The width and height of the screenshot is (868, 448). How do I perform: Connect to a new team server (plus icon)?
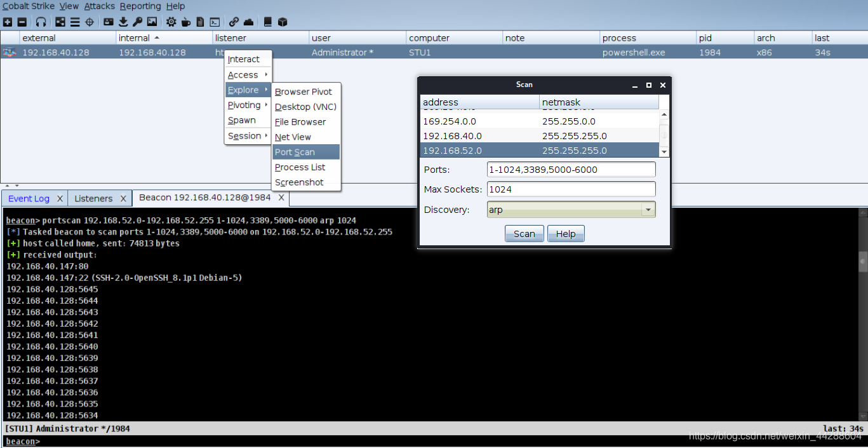coord(8,22)
